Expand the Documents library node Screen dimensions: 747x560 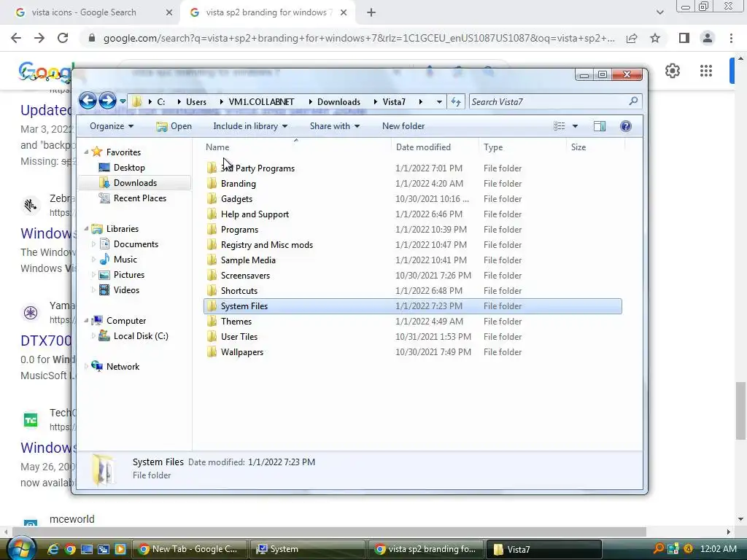93,244
